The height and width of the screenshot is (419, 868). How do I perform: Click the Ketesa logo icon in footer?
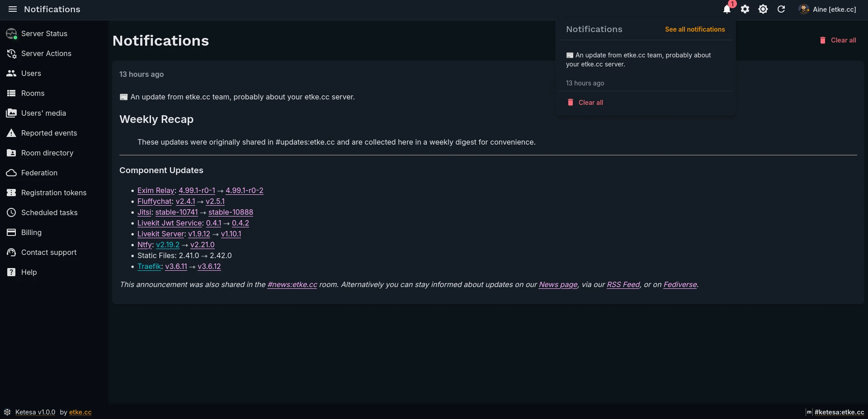point(7,412)
